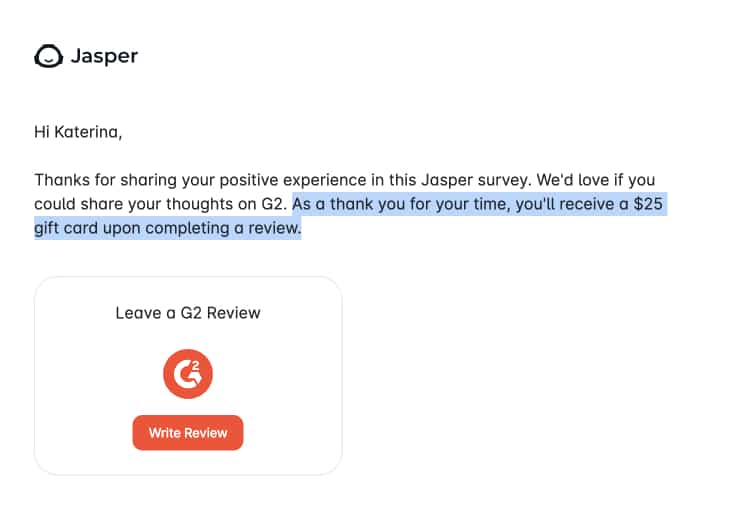Click the round orange G2 logo

(x=188, y=374)
